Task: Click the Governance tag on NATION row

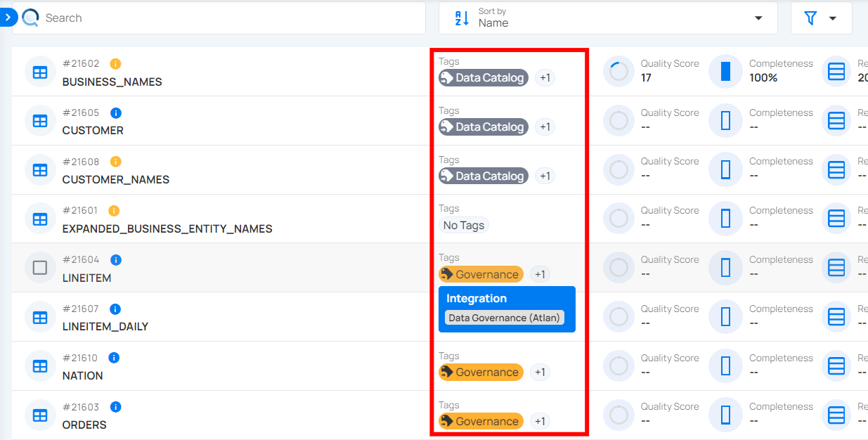Action: click(481, 372)
